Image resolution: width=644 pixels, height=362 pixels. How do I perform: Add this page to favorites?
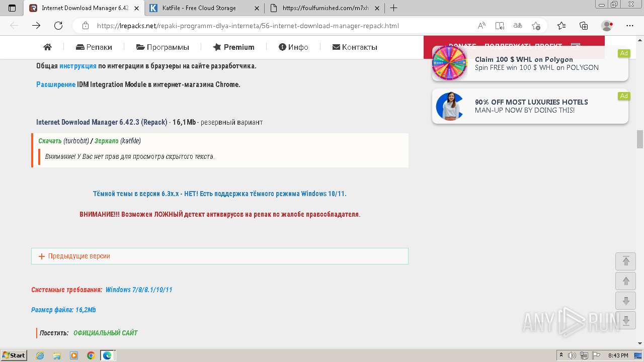(x=536, y=26)
